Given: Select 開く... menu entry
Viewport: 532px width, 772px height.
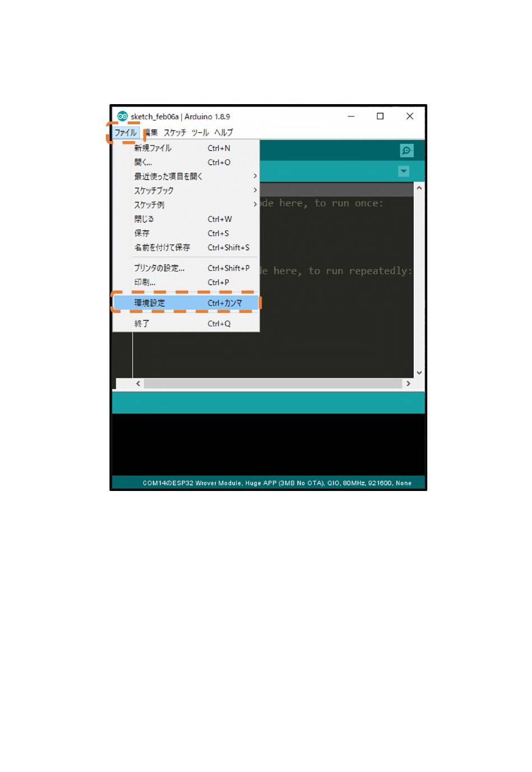Looking at the screenshot, I should click(186, 162).
